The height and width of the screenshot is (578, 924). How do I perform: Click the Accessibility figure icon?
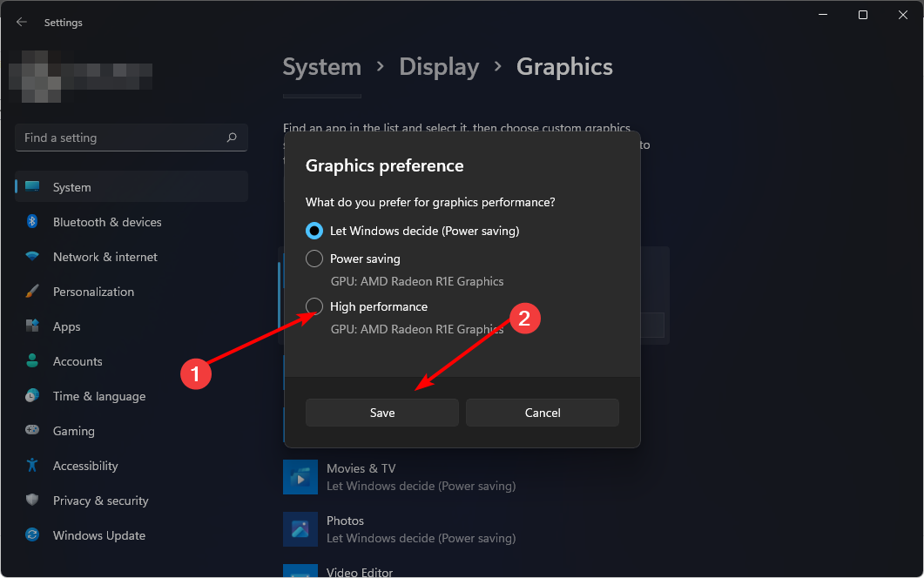coord(32,465)
